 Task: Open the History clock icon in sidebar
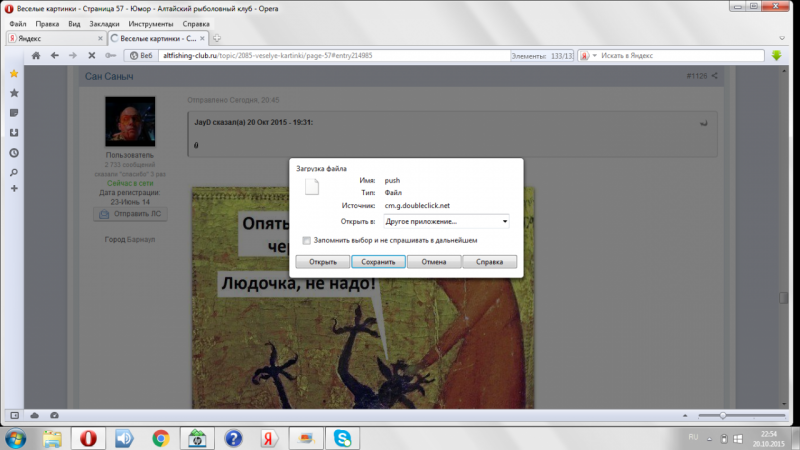click(14, 153)
